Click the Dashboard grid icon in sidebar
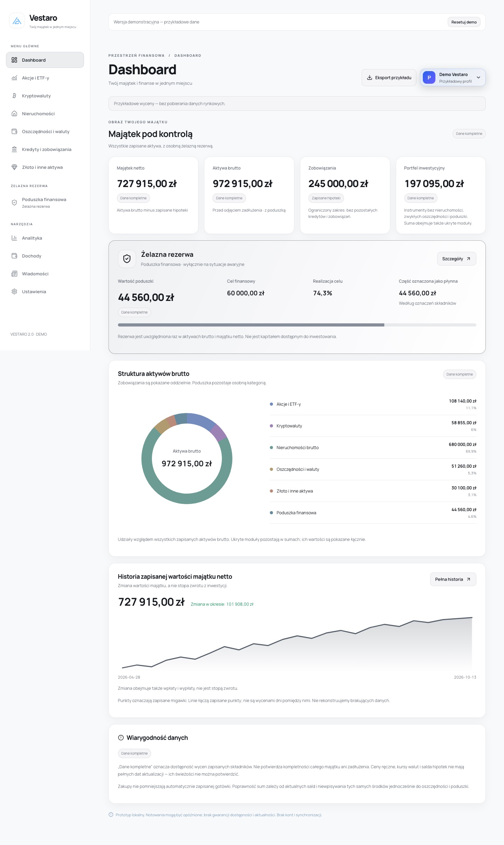 [x=14, y=60]
